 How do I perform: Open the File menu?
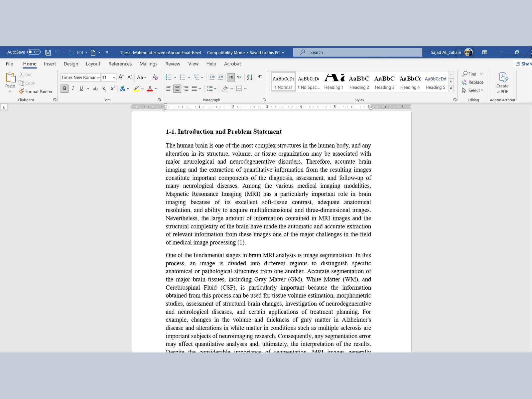pos(9,64)
